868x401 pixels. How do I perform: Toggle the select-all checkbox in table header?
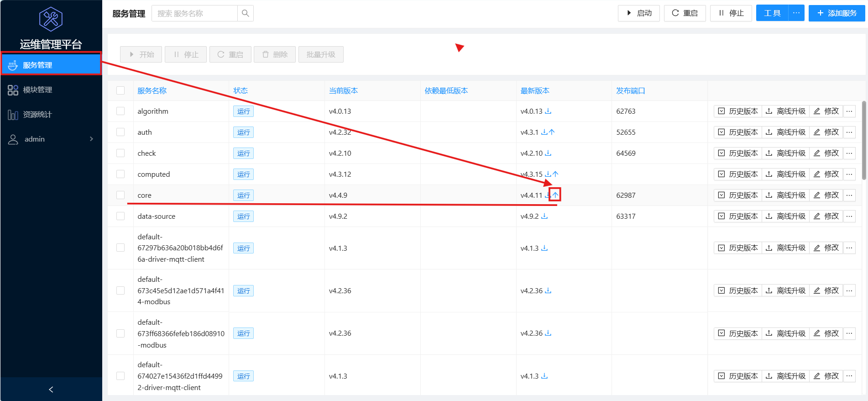[120, 90]
